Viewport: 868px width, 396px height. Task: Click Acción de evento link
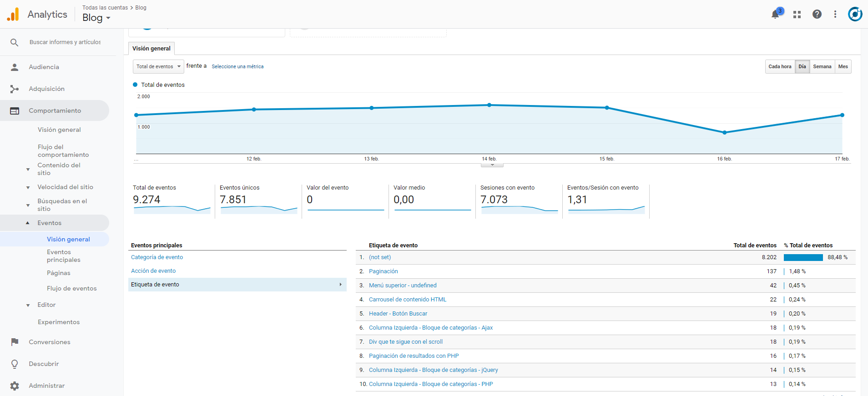coord(153,271)
